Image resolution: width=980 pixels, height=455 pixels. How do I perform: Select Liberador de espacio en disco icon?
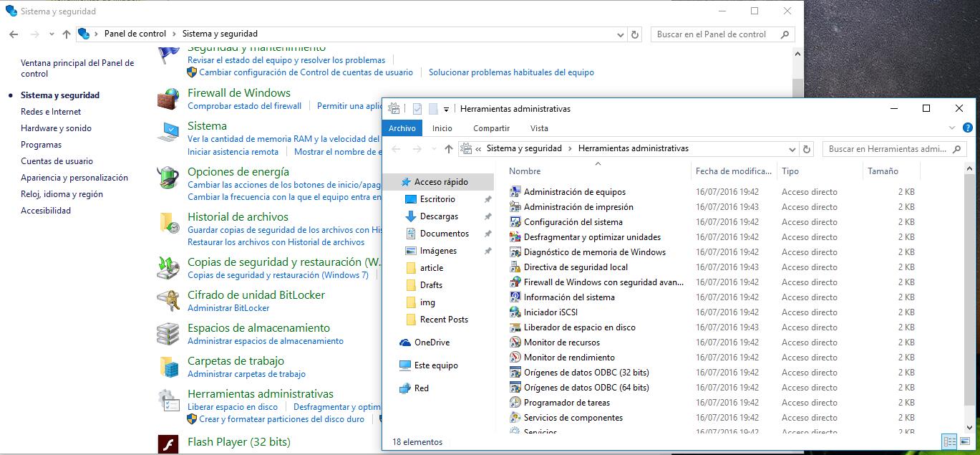tap(515, 327)
